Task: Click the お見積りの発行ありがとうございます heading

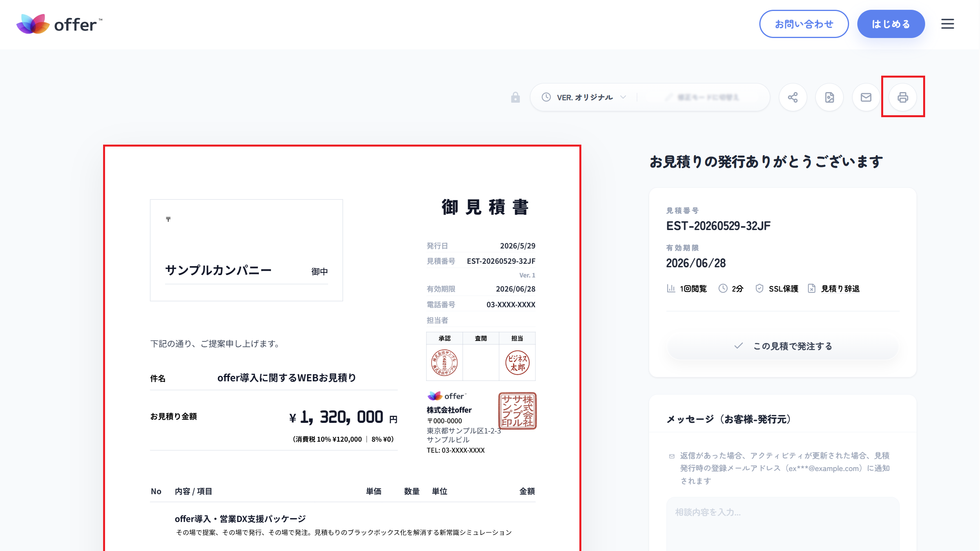Action: (766, 161)
